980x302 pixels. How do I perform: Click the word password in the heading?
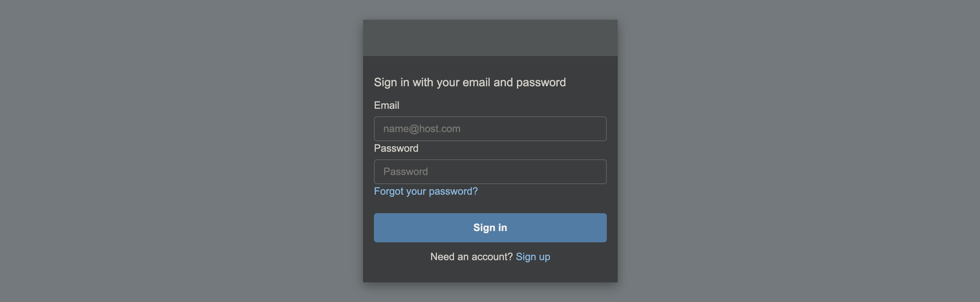[x=541, y=83]
